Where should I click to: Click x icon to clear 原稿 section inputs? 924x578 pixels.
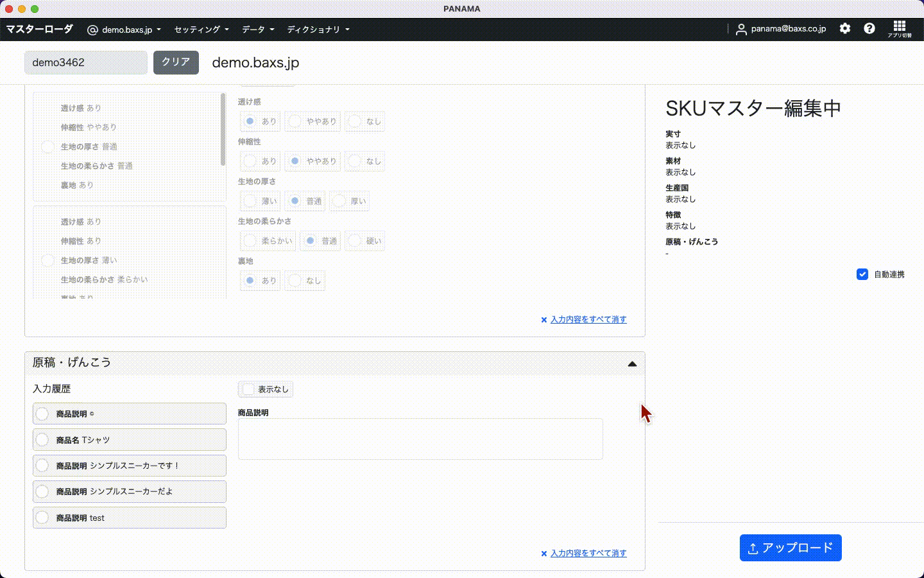click(544, 554)
